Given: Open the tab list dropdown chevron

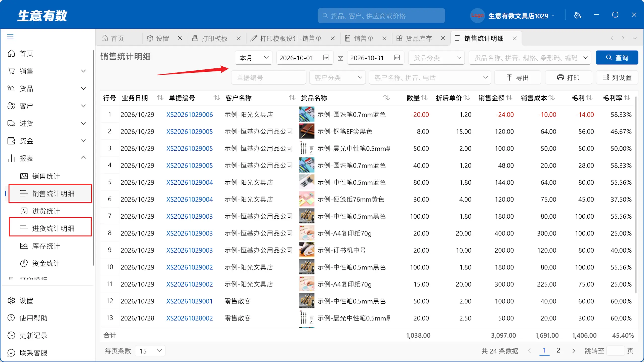Looking at the screenshot, I should [635, 38].
